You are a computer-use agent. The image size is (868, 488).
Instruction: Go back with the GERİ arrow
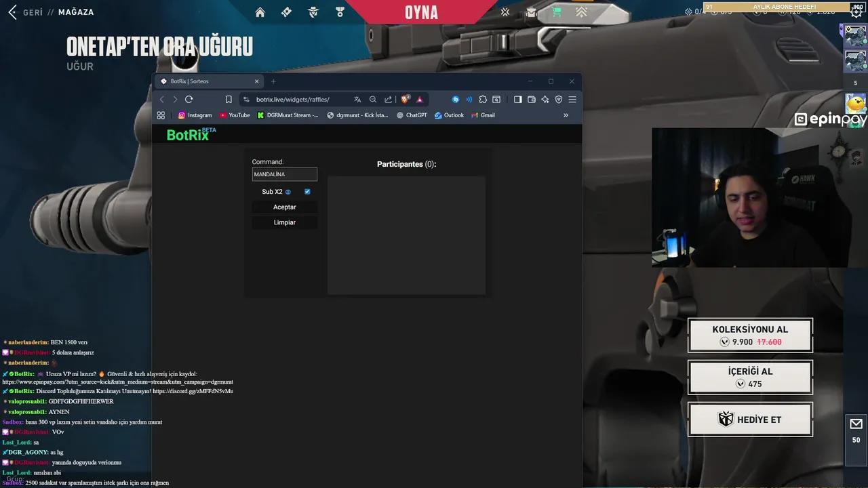click(x=12, y=12)
